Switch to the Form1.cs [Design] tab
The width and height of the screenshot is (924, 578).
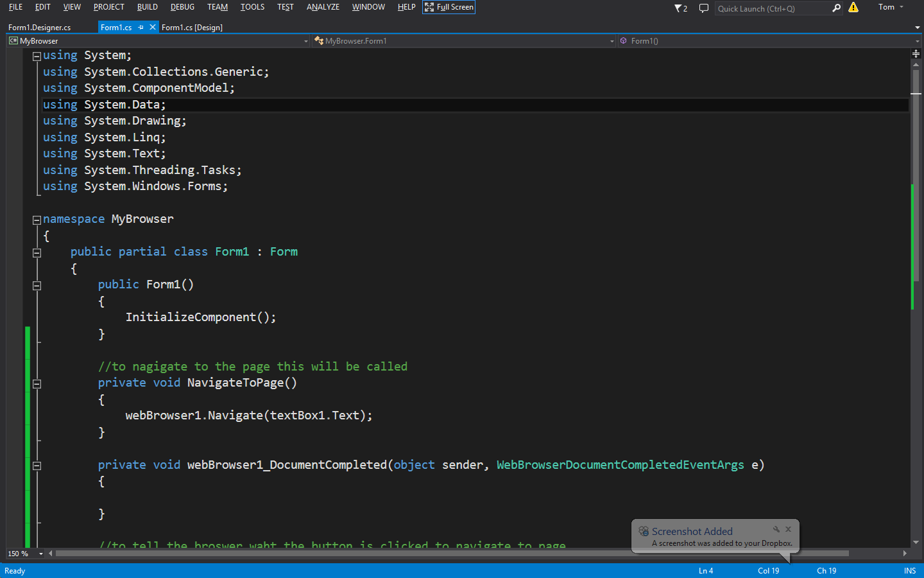[192, 28]
